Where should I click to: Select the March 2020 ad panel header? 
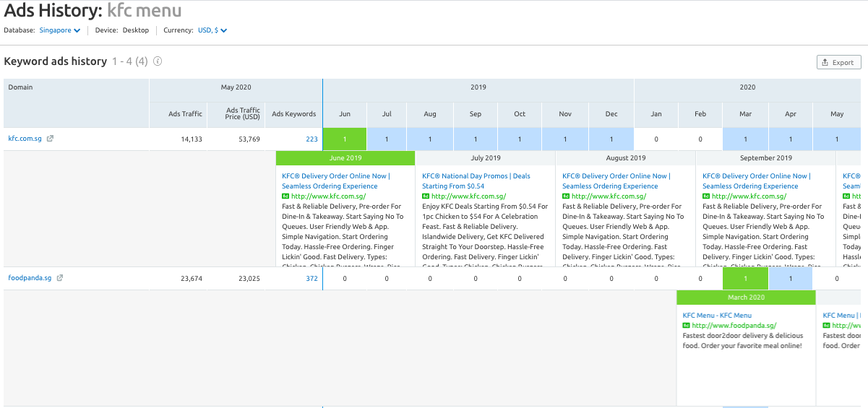tap(746, 298)
